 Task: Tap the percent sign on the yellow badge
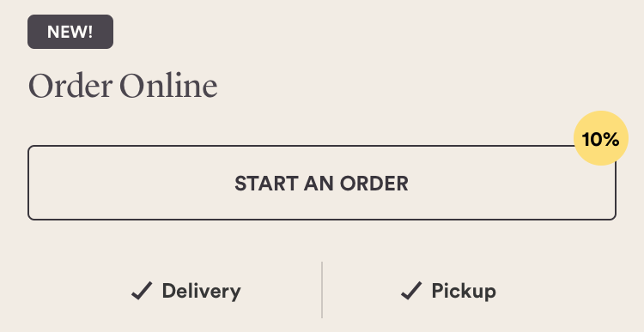[611, 140]
